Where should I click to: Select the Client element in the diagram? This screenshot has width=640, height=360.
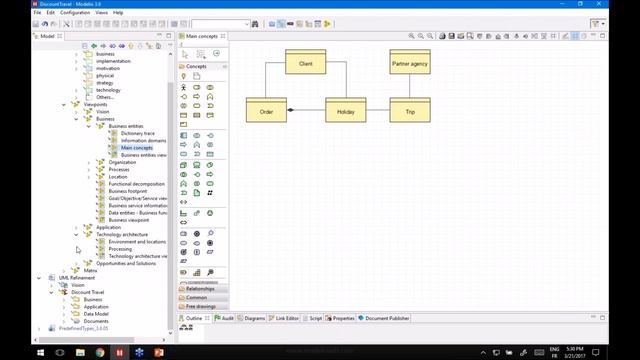tap(306, 62)
